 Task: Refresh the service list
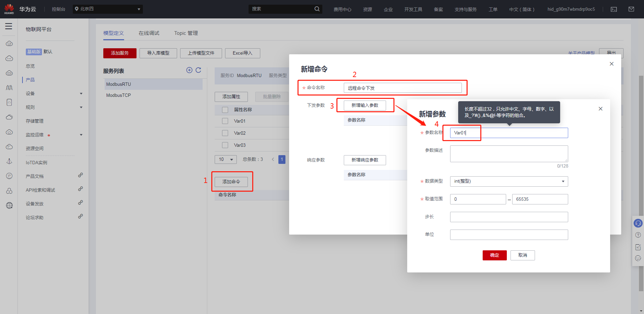[x=198, y=70]
